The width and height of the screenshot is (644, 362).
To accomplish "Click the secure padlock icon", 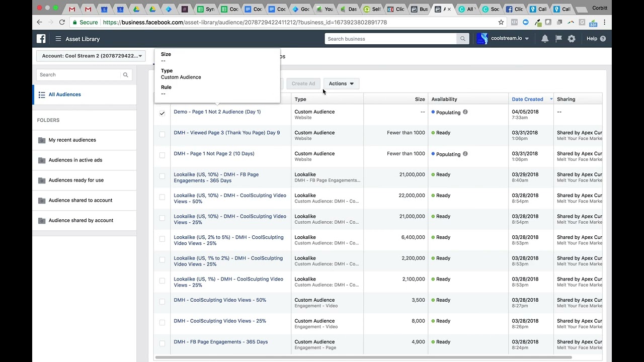I will click(x=74, y=22).
